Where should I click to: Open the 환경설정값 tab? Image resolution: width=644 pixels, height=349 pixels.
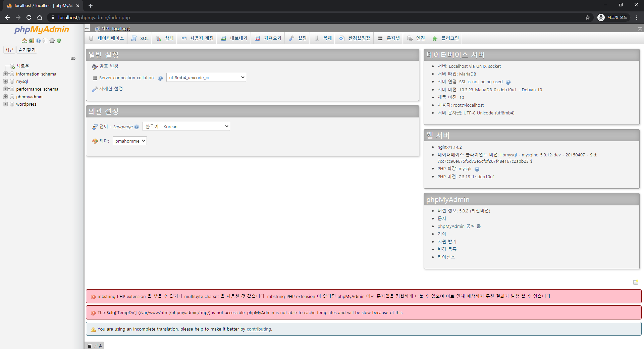click(355, 38)
